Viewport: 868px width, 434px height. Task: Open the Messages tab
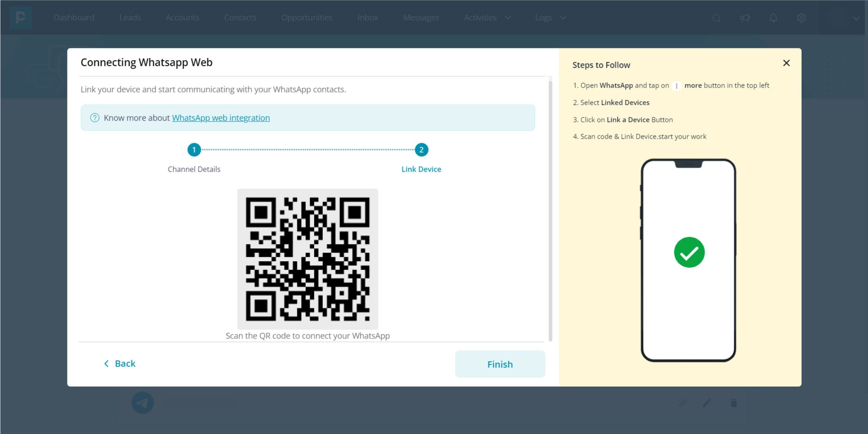421,18
